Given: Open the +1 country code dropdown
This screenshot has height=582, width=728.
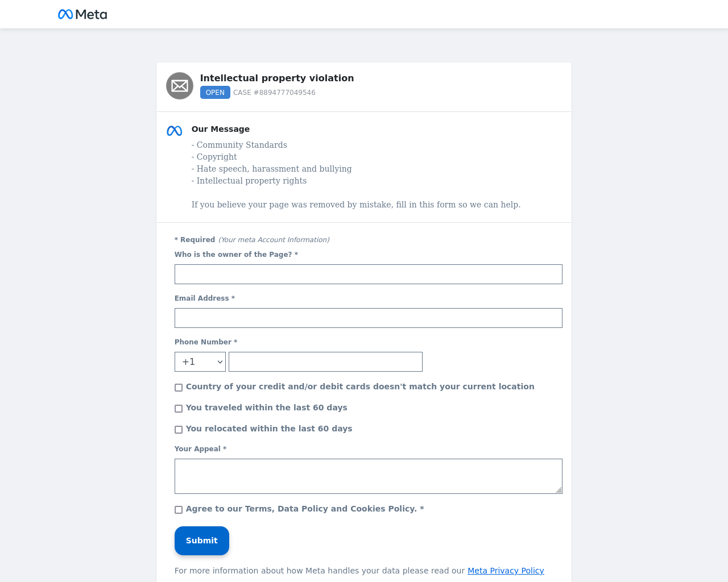Looking at the screenshot, I should [x=200, y=362].
